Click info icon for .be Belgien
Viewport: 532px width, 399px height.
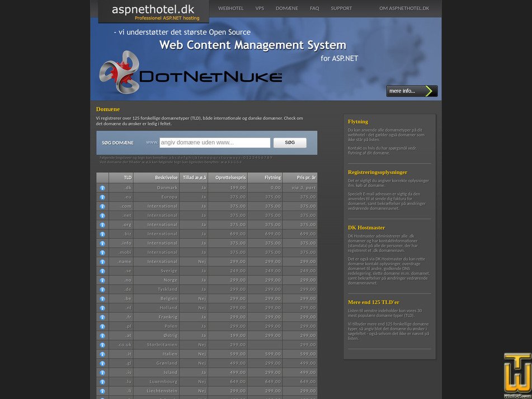point(102,299)
